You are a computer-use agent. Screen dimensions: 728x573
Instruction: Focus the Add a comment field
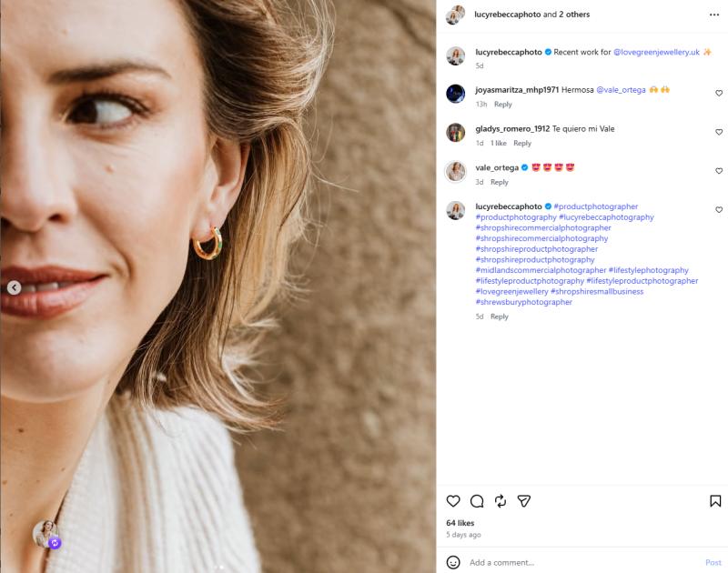(x=582, y=562)
